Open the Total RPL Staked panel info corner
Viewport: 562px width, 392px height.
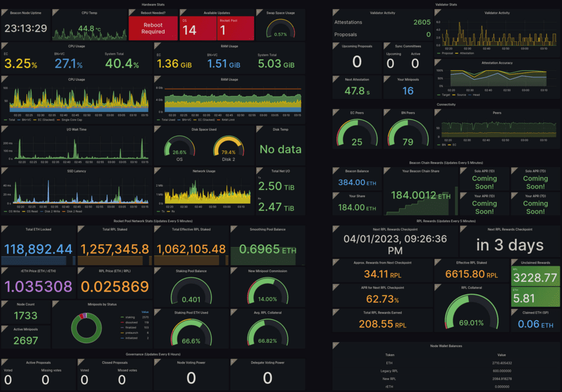click(81, 229)
